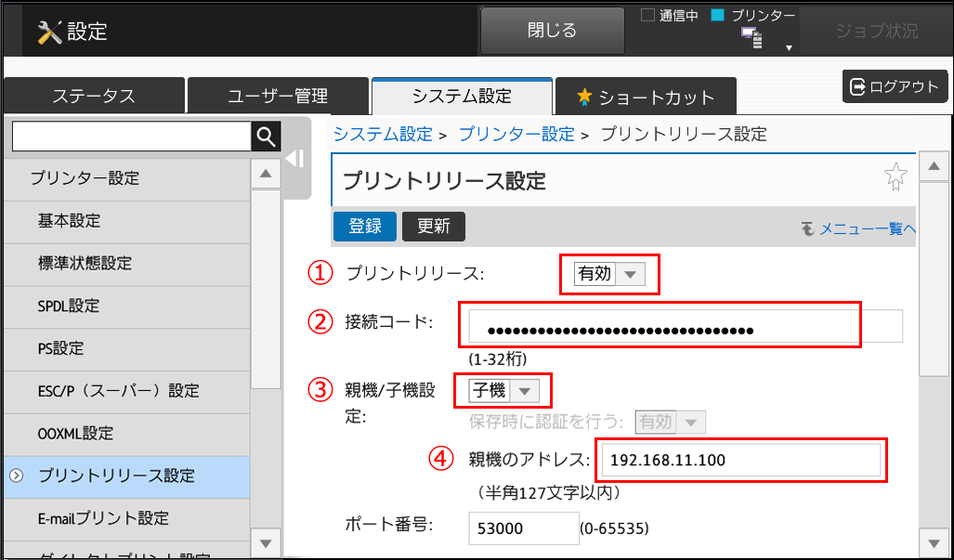This screenshot has width=954, height=560.
Task: Open the 親機/子機設定 dropdown
Action: [x=503, y=390]
